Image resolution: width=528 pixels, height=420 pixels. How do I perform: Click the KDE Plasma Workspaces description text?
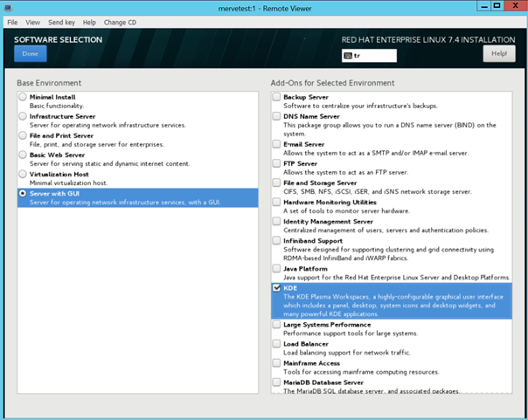pos(393,306)
